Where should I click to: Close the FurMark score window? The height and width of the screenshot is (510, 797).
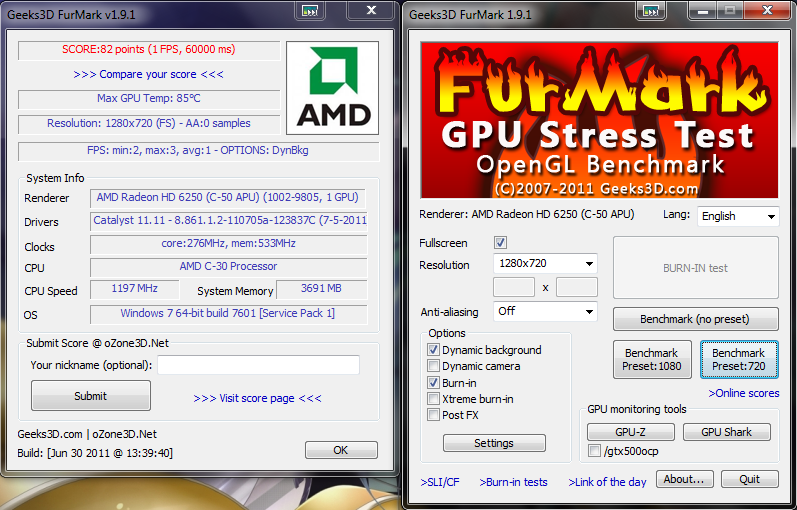coord(372,10)
